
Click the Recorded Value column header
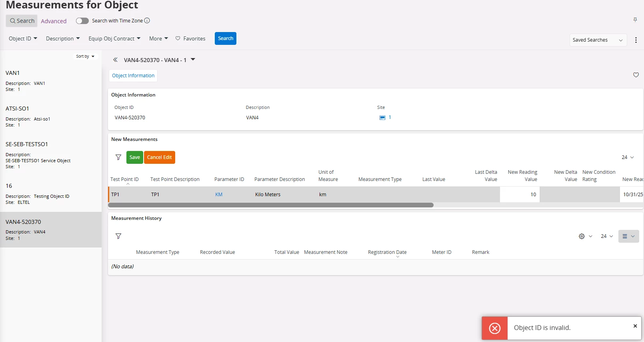pyautogui.click(x=217, y=252)
